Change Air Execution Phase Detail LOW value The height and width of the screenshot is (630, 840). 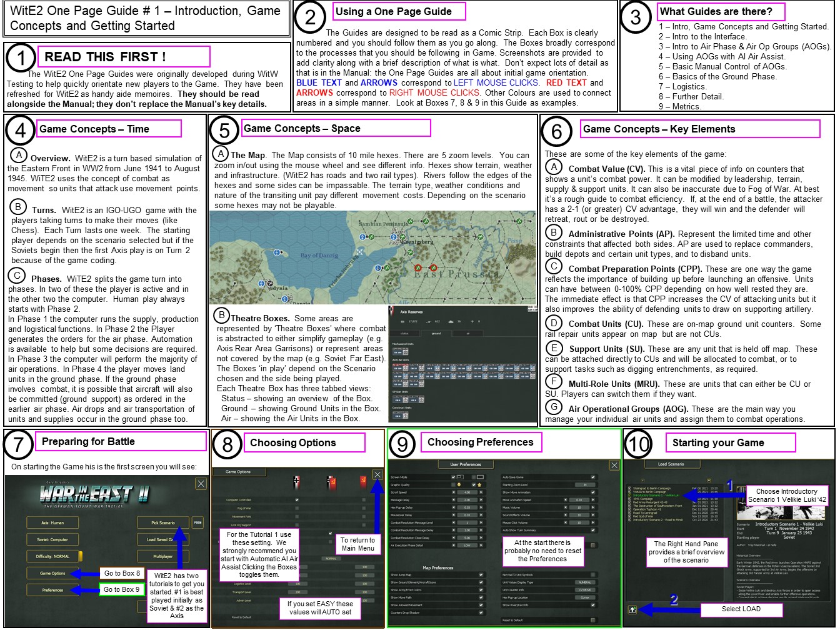point(466,545)
